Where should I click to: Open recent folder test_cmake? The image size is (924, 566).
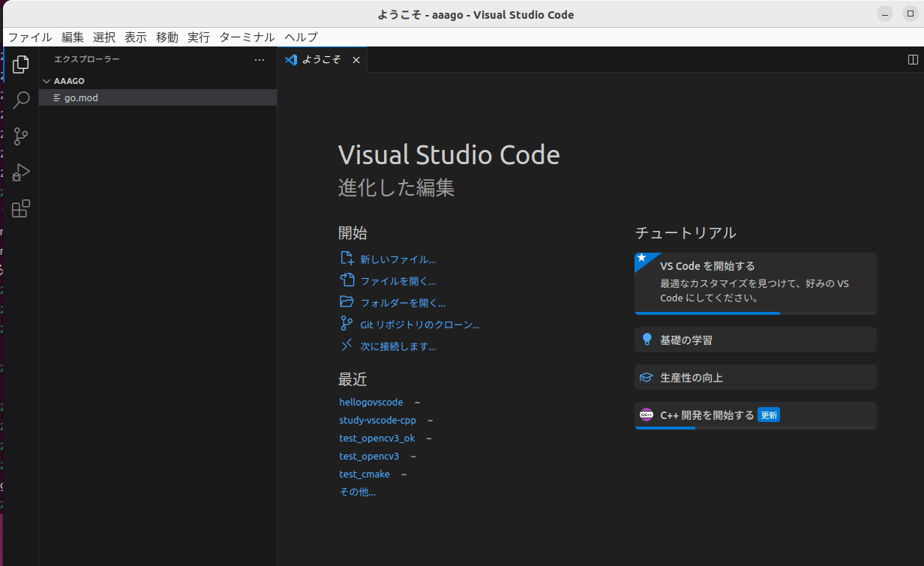tap(364, 475)
